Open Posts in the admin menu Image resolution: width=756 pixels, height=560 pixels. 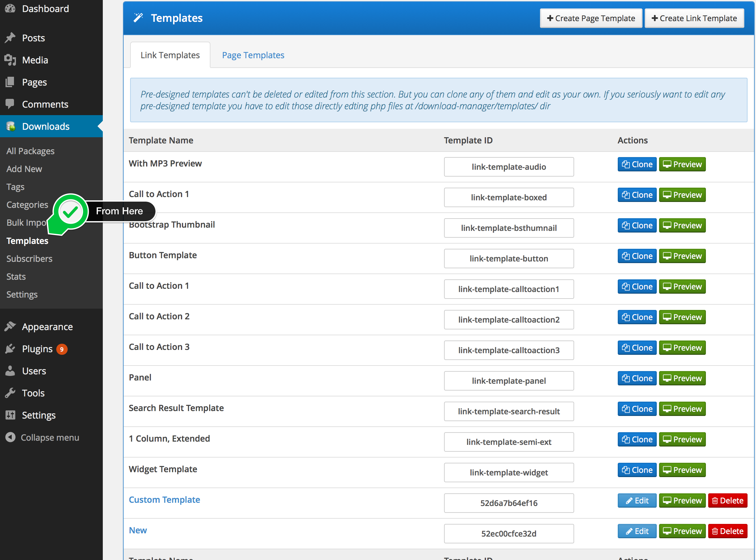33,38
